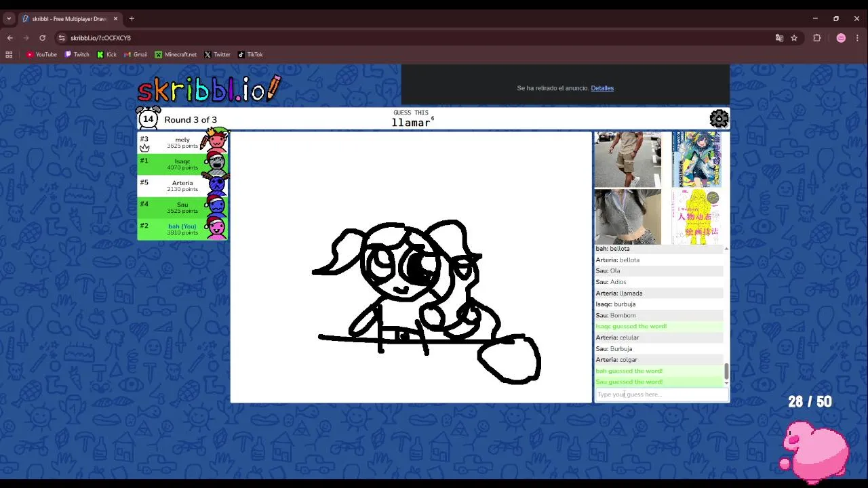Click the chat scrollbar thumb
This screenshot has width=868, height=488.
tap(726, 371)
